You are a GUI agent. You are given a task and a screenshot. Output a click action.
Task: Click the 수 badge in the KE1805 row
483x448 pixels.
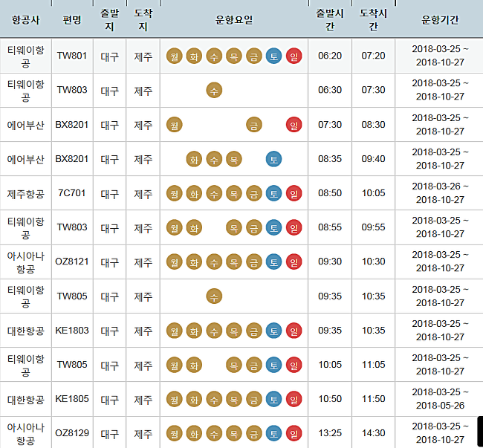coord(214,399)
